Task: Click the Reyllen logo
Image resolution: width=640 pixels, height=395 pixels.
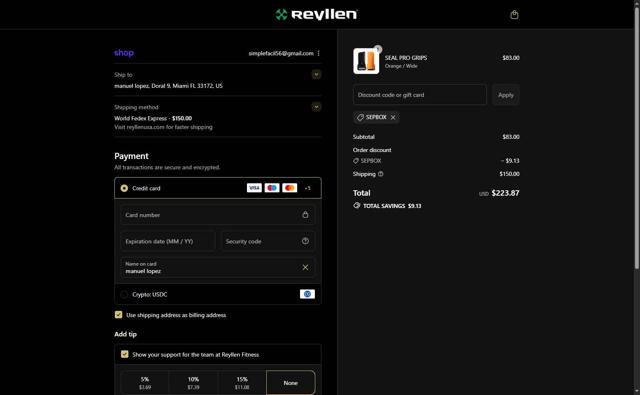Action: coord(317,14)
